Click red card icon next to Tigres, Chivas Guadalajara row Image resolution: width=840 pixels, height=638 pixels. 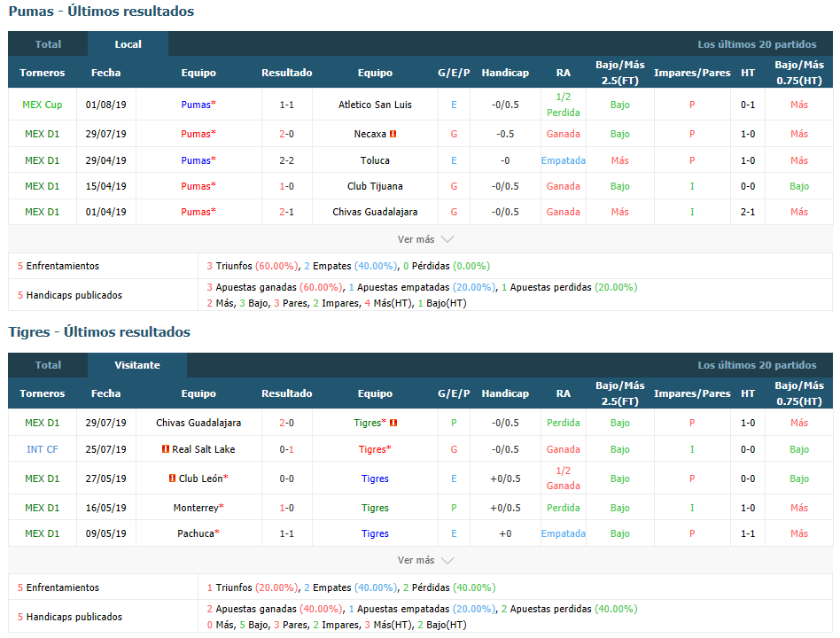point(393,423)
